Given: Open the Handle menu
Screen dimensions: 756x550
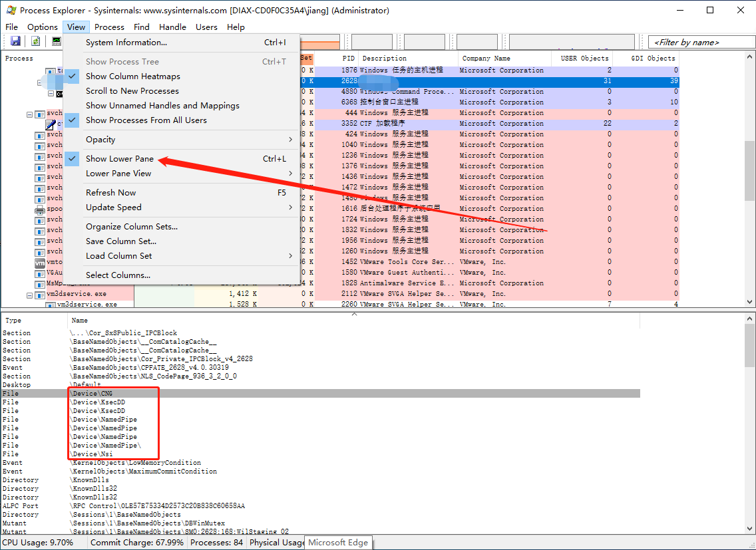Looking at the screenshot, I should point(172,27).
